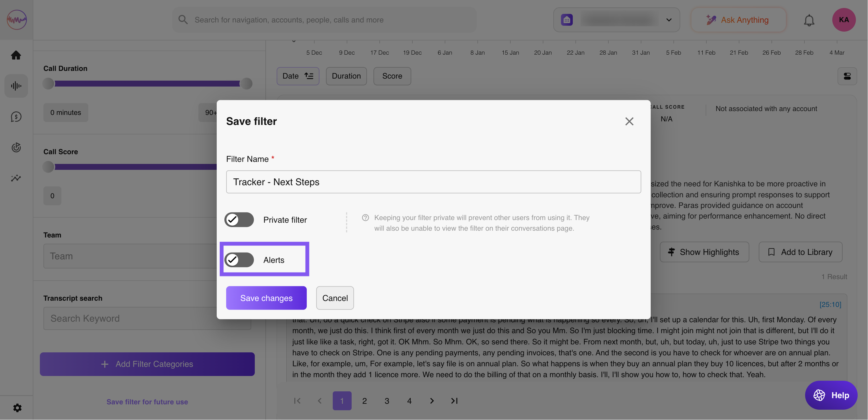
Task: Click the KA profile avatar
Action: click(x=843, y=20)
